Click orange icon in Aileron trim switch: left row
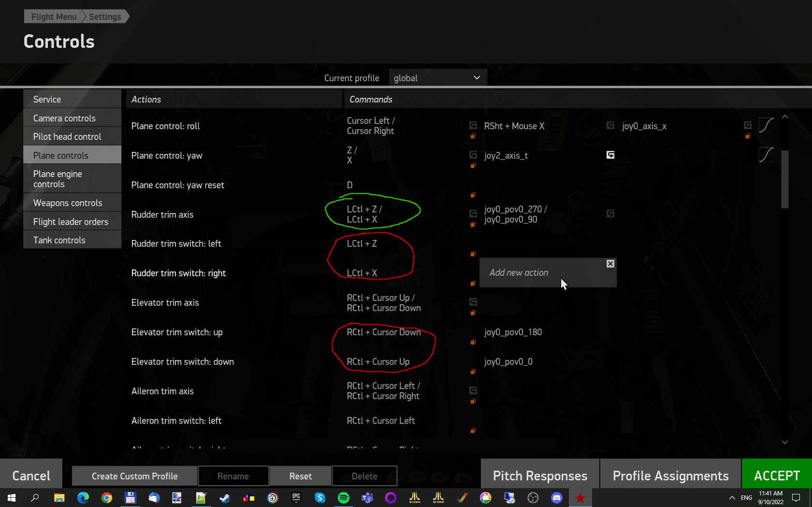Image resolution: width=812 pixels, height=507 pixels. (473, 431)
